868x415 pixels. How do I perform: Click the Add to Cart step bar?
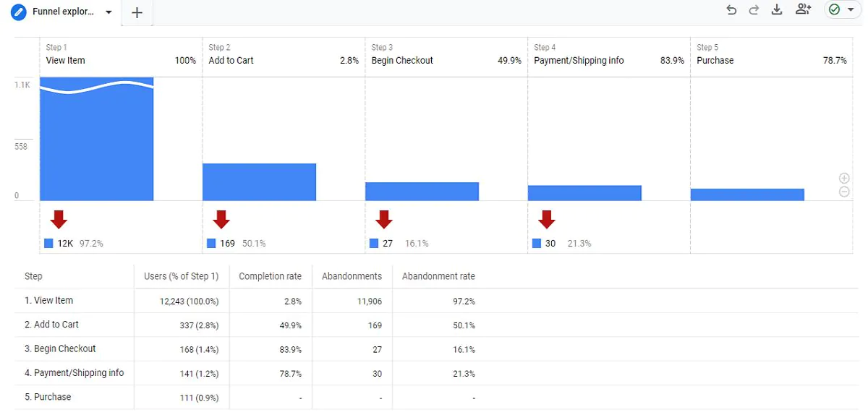click(260, 182)
